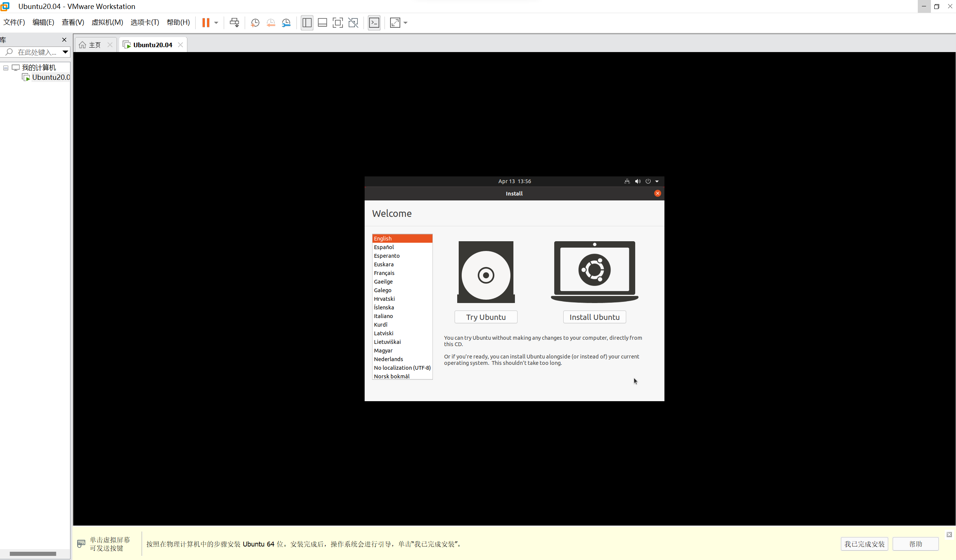This screenshot has width=956, height=560.
Task: Open the 编辑(E) menu
Action: pos(43,22)
